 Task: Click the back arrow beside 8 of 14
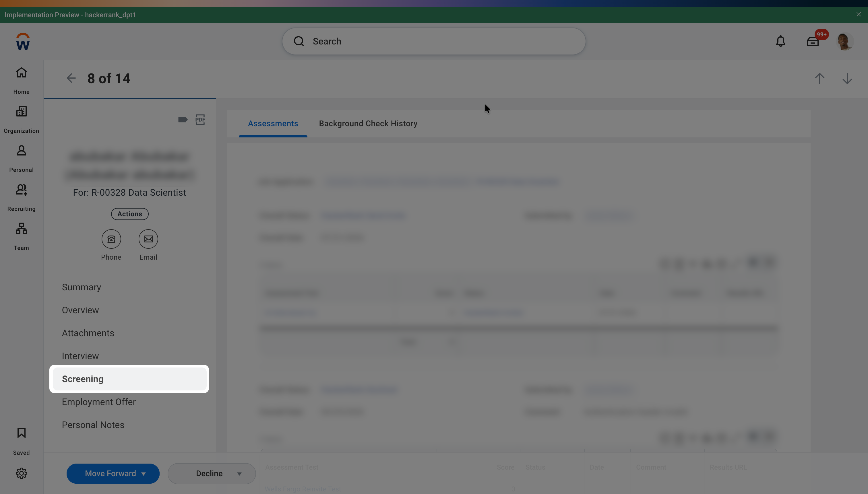pos(71,78)
